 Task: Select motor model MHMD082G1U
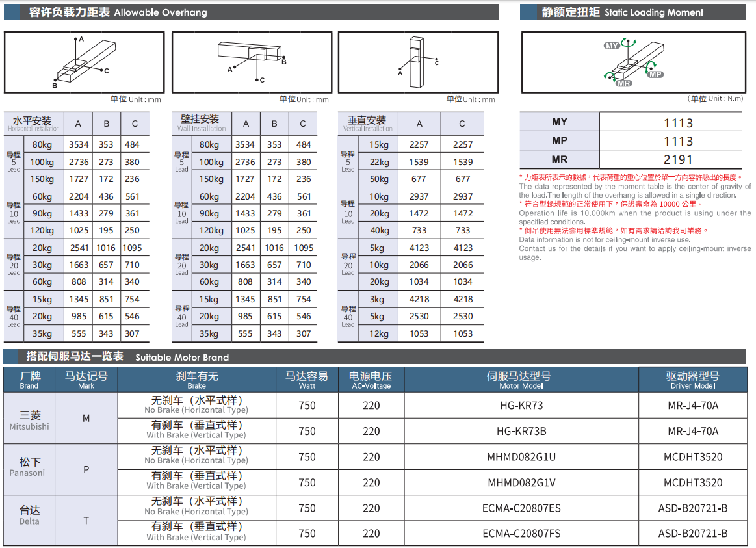(x=521, y=457)
